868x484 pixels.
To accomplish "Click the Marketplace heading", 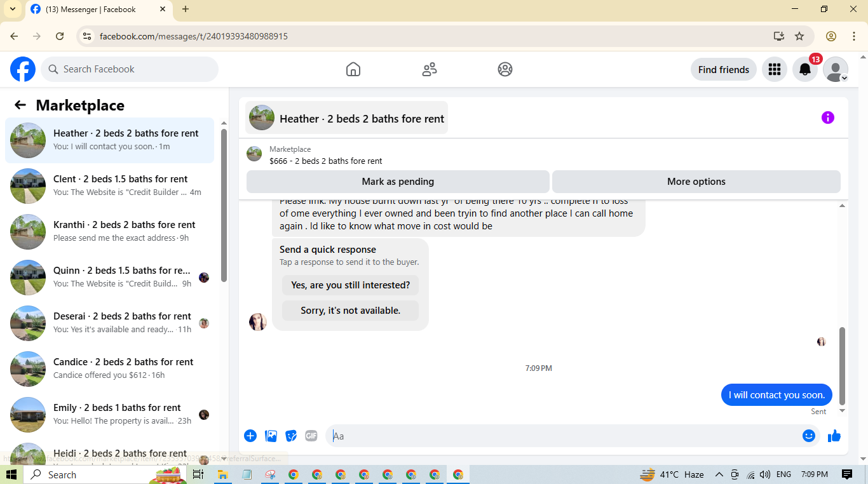I will (x=80, y=105).
